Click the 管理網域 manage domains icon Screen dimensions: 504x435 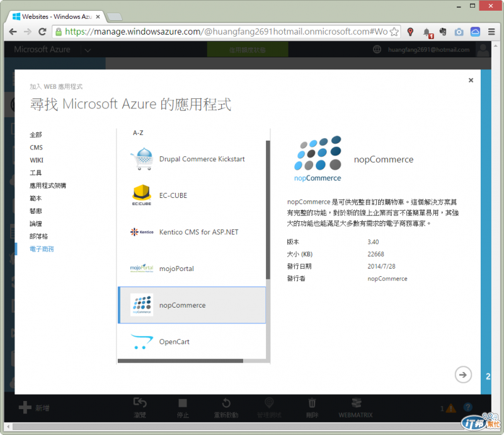click(269, 402)
